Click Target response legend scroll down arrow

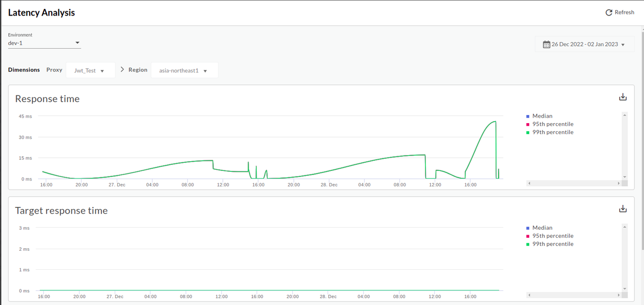[624, 288]
